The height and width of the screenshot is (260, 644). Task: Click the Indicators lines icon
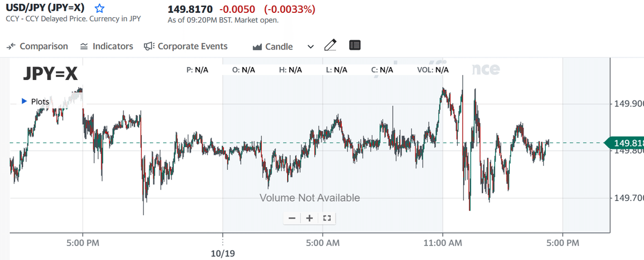point(84,47)
